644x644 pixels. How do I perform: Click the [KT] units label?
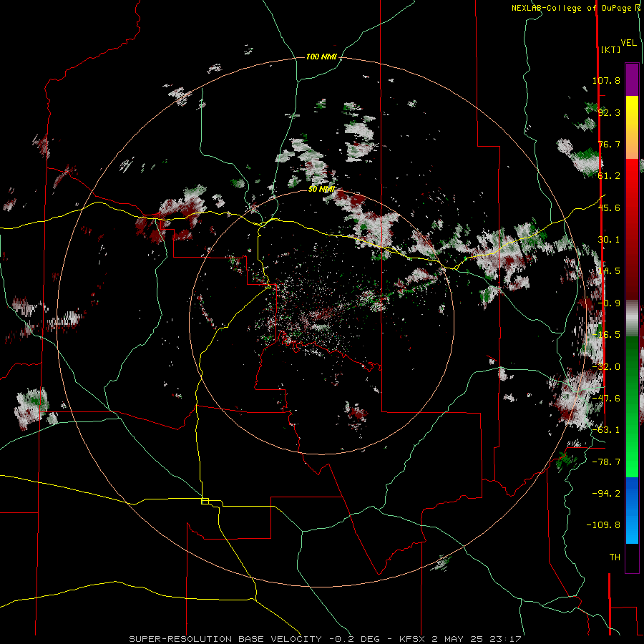click(x=610, y=49)
